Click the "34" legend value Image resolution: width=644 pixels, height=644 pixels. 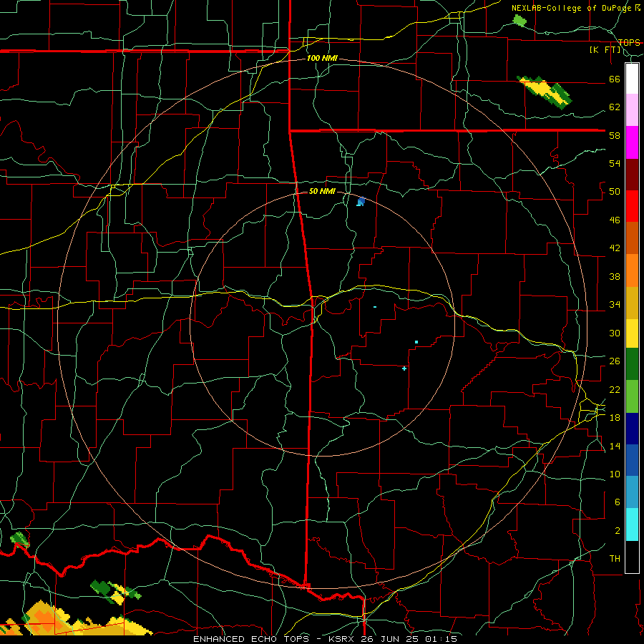[x=615, y=304]
